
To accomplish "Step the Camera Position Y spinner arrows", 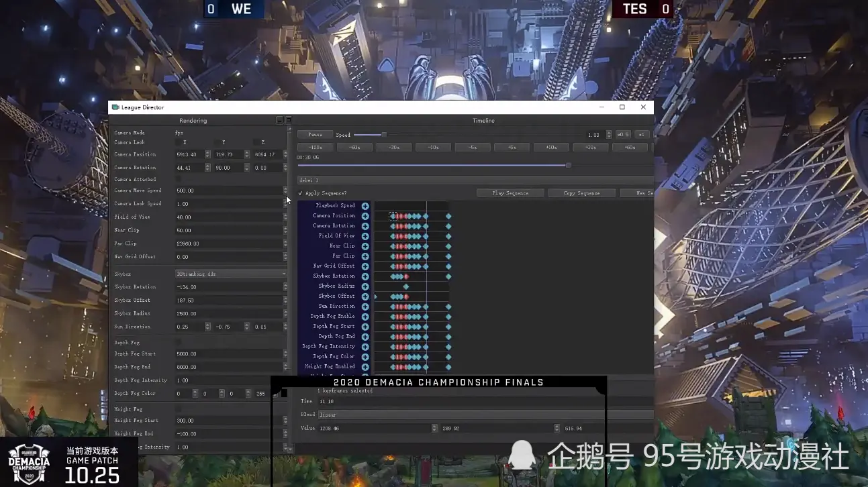I will [x=247, y=154].
